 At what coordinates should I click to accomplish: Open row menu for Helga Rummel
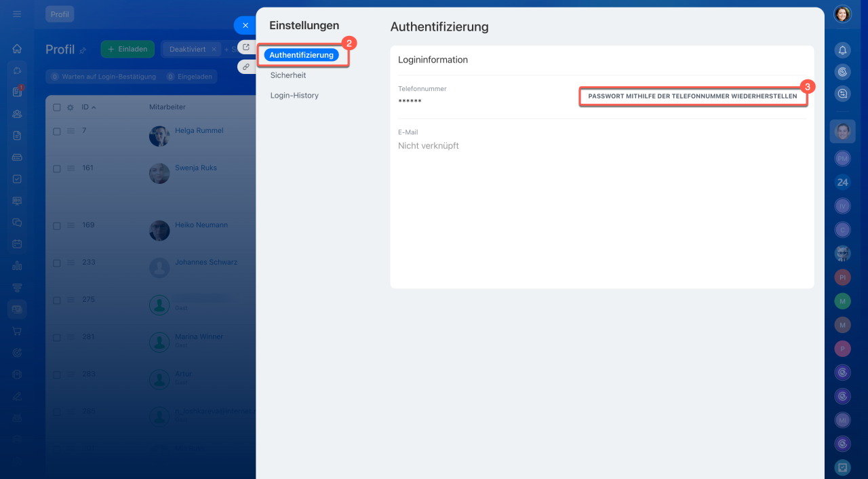tap(70, 131)
